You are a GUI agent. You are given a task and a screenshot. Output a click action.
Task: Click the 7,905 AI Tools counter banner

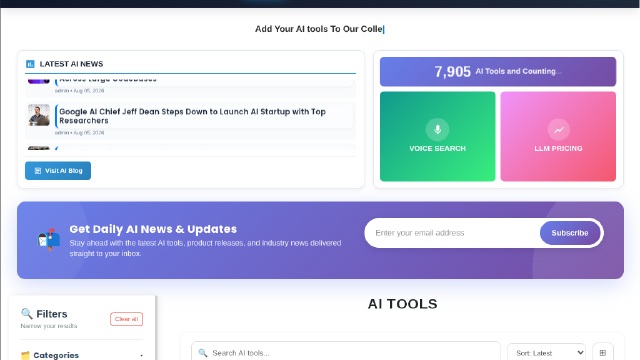(498, 72)
